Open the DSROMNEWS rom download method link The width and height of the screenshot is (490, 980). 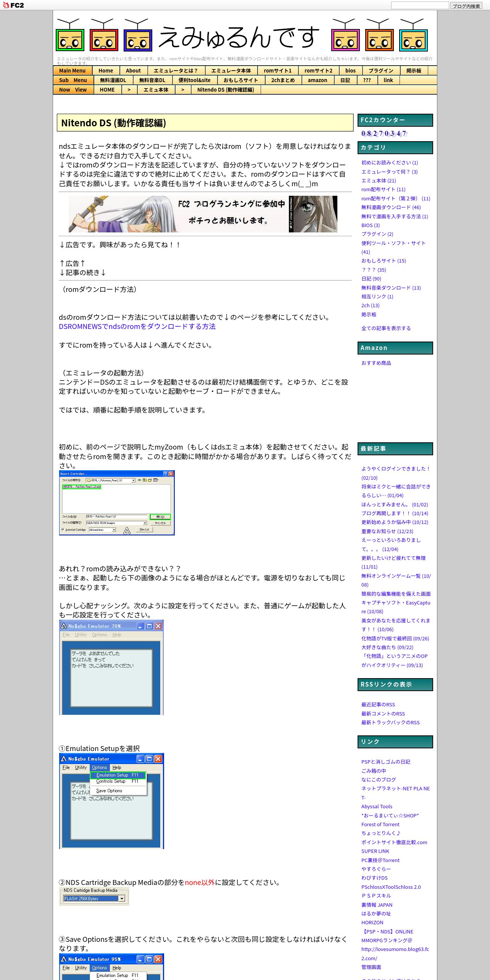[137, 326]
